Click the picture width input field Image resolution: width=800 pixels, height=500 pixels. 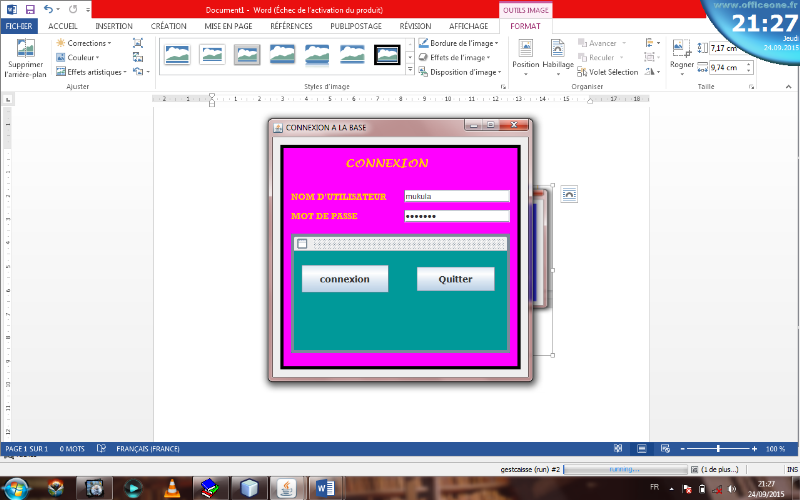728,67
